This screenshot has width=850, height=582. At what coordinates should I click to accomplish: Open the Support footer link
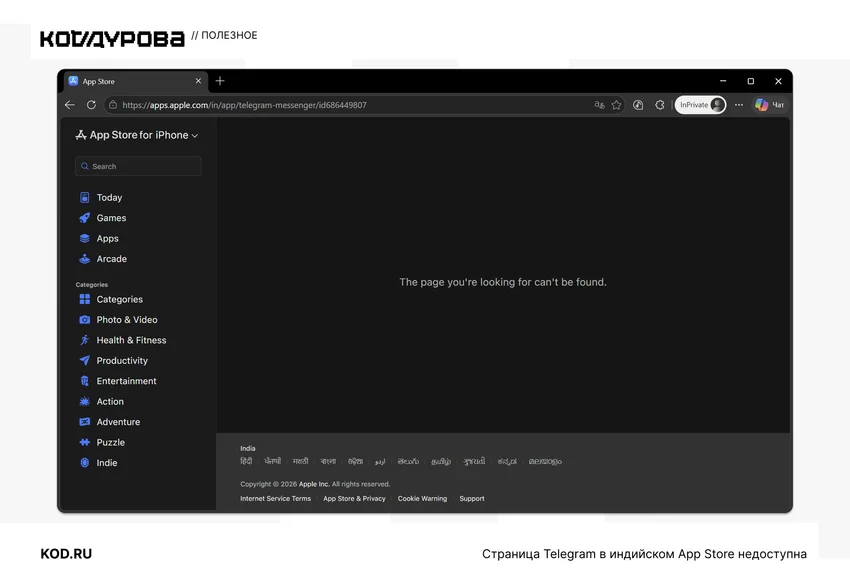pyautogui.click(x=472, y=499)
